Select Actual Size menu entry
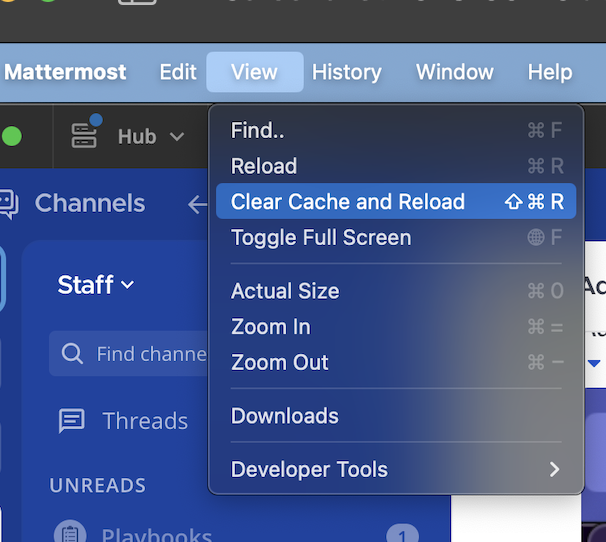The width and height of the screenshot is (606, 542). point(396,291)
